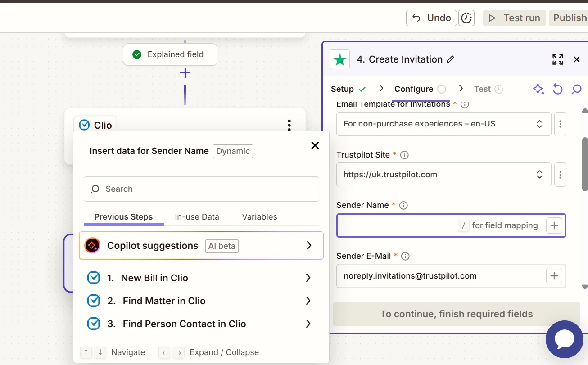Open options menu beside Trustpilot Site
Image resolution: width=588 pixels, height=365 pixels.
coord(560,175)
